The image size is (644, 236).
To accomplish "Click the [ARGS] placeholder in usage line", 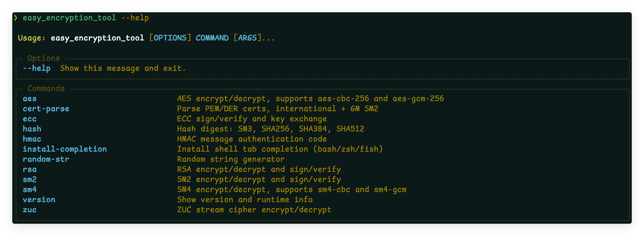I will click(247, 38).
